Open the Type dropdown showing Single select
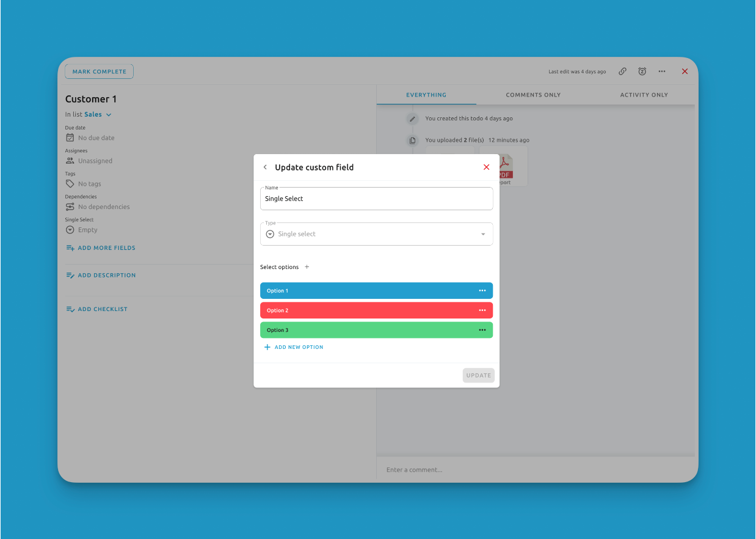Viewport: 756px width, 539px height. click(x=376, y=234)
